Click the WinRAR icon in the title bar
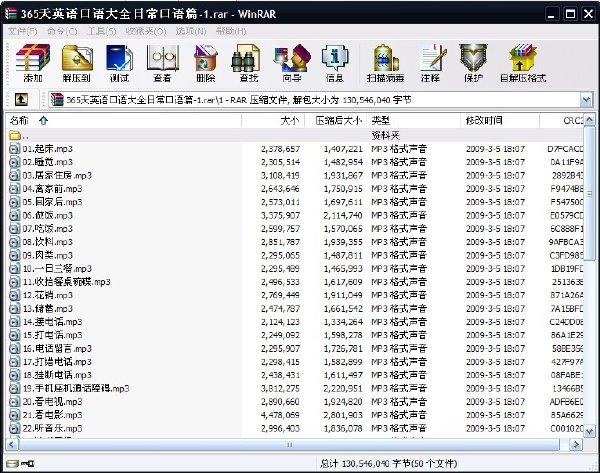This screenshot has width=600, height=473. pyautogui.click(x=11, y=13)
